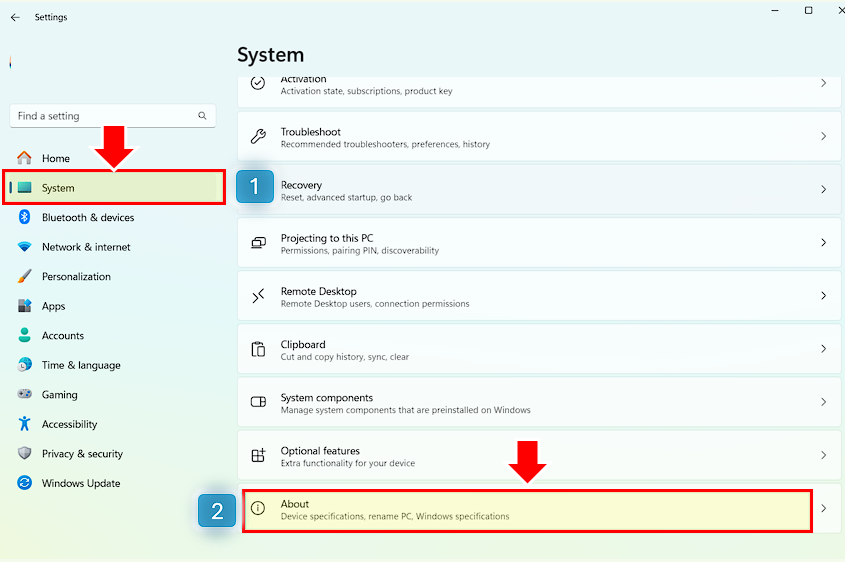Click the Home house icon
The height and width of the screenshot is (562, 845).
pos(24,158)
